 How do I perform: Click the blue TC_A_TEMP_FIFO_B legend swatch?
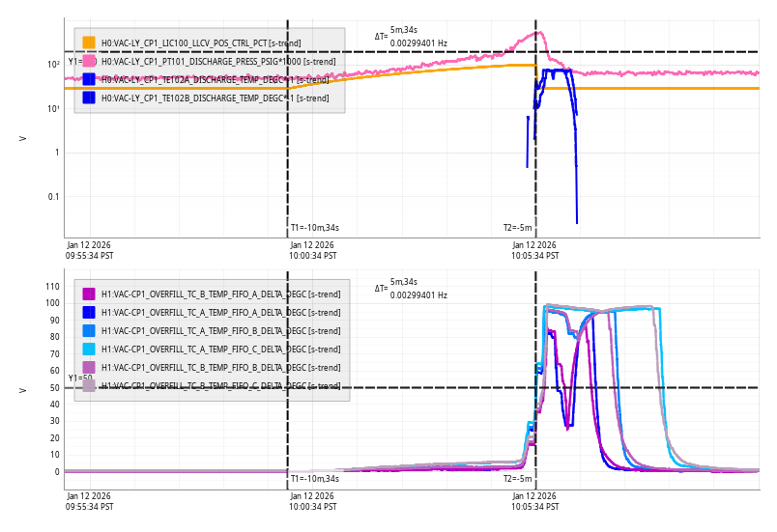coord(89,330)
